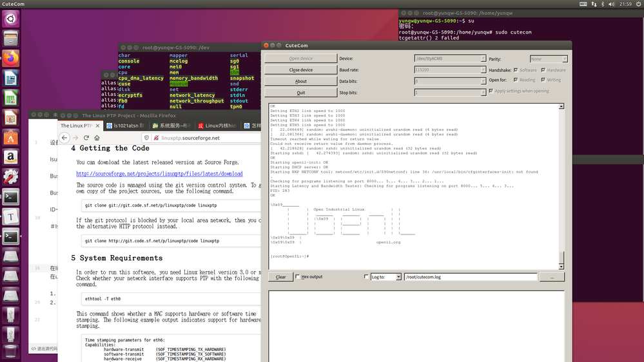This screenshot has width=644, height=362.
Task: Open the keyboard input indicator
Action: click(583, 4)
